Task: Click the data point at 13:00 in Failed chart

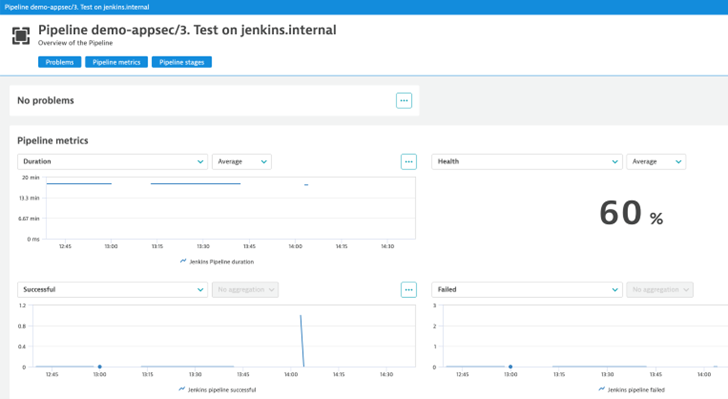Action: click(510, 366)
